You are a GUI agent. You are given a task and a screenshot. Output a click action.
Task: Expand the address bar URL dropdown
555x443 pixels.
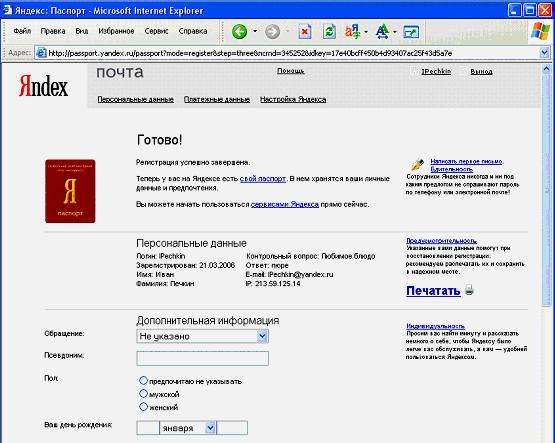544,53
